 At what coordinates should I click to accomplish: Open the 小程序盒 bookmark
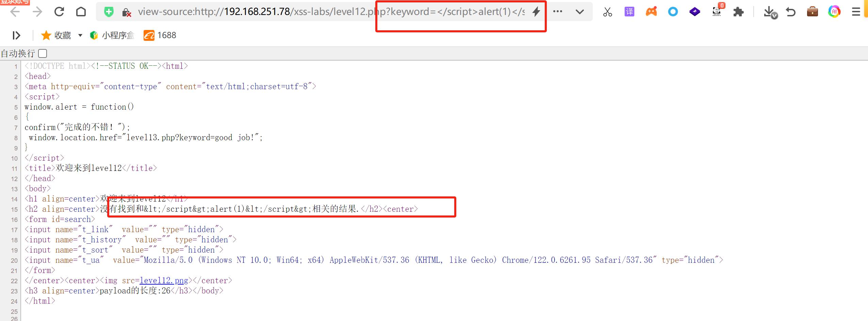tap(112, 35)
